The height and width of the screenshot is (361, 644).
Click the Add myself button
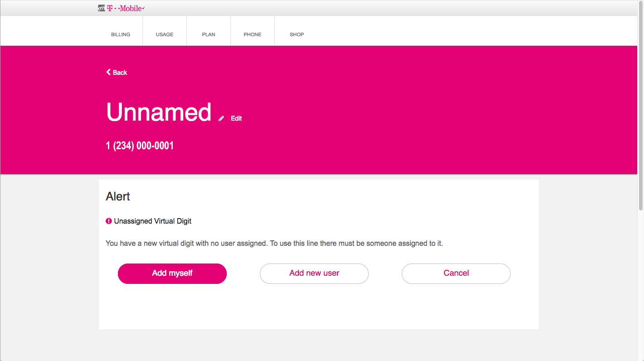[x=172, y=273]
